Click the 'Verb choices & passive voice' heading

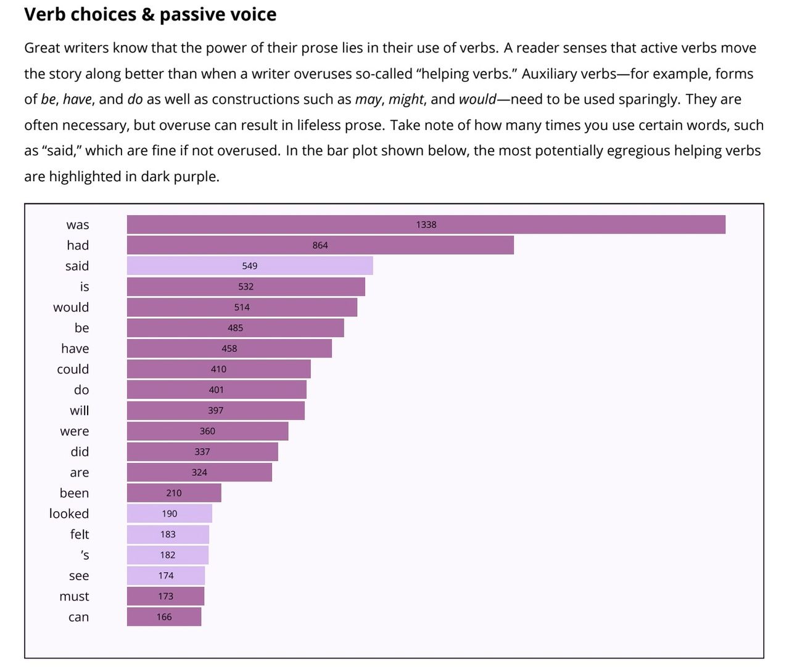click(151, 15)
